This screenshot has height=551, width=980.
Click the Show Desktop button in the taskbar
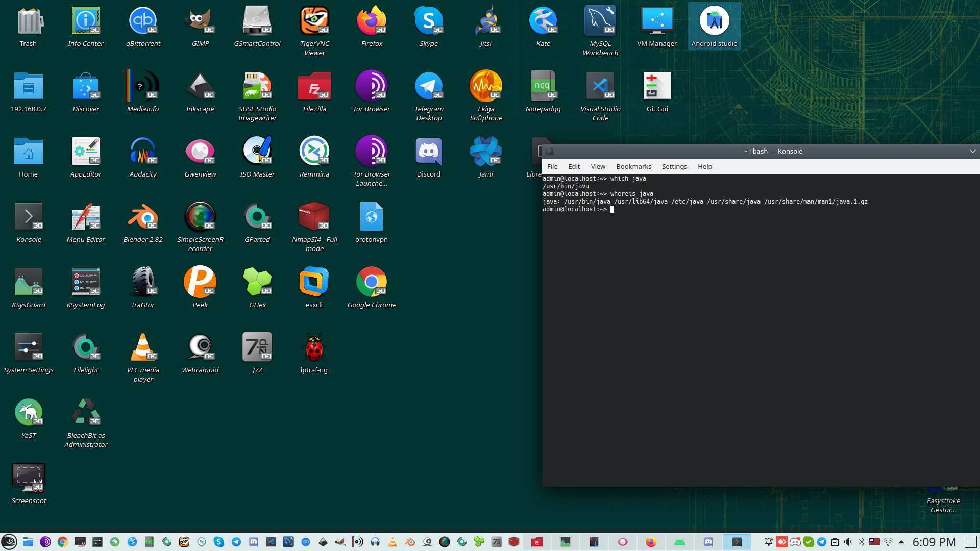coord(971,542)
